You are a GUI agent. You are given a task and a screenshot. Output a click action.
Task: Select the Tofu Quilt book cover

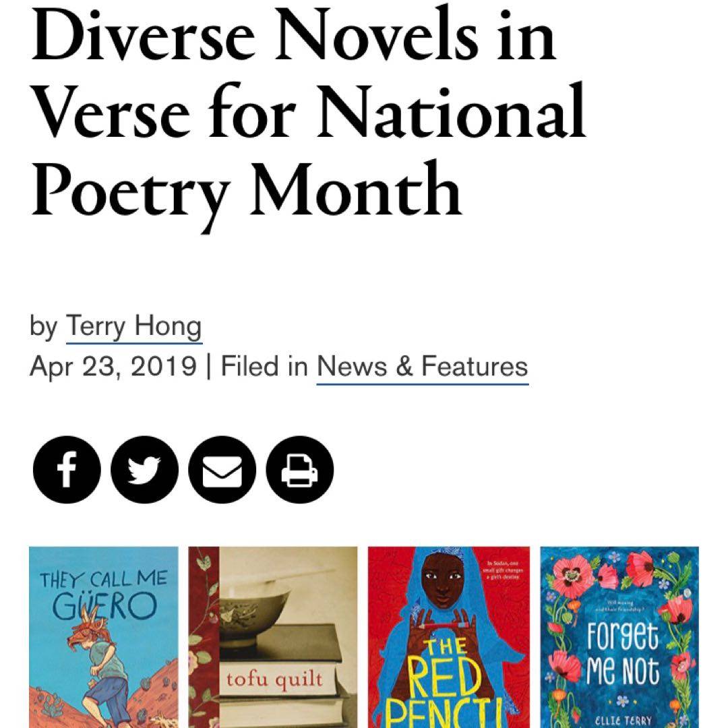pyautogui.click(x=272, y=636)
